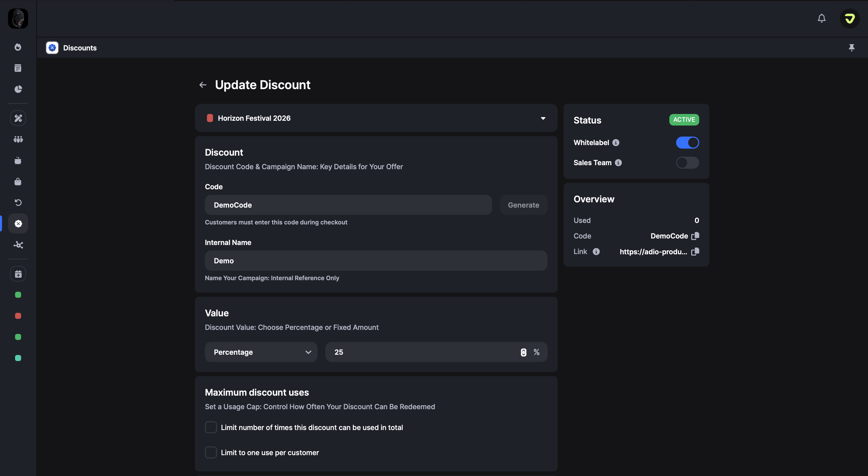Click the pin icon in Discounts bar
This screenshot has width=868, height=476.
[851, 47]
